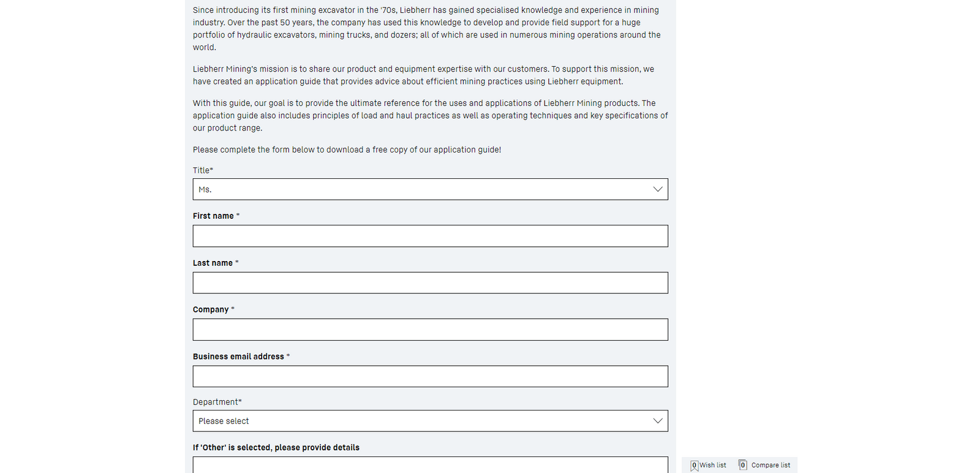
Task: Click the Business email address input
Action: pos(430,376)
